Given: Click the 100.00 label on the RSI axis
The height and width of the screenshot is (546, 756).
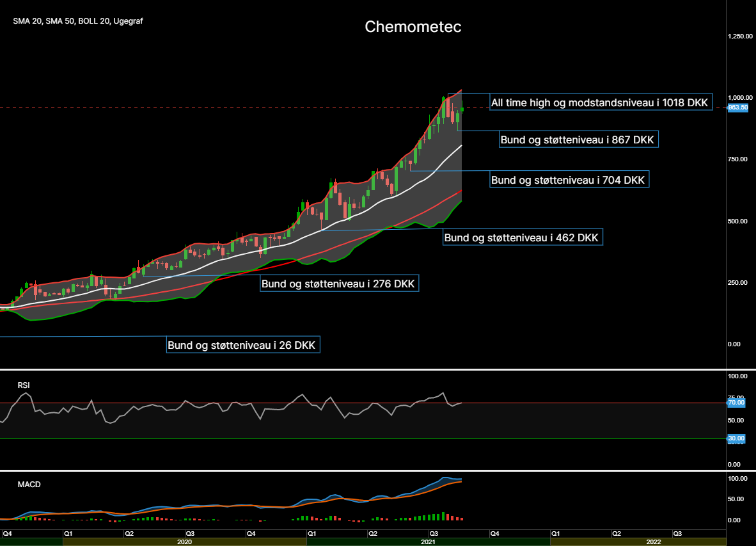Looking at the screenshot, I should point(737,376).
